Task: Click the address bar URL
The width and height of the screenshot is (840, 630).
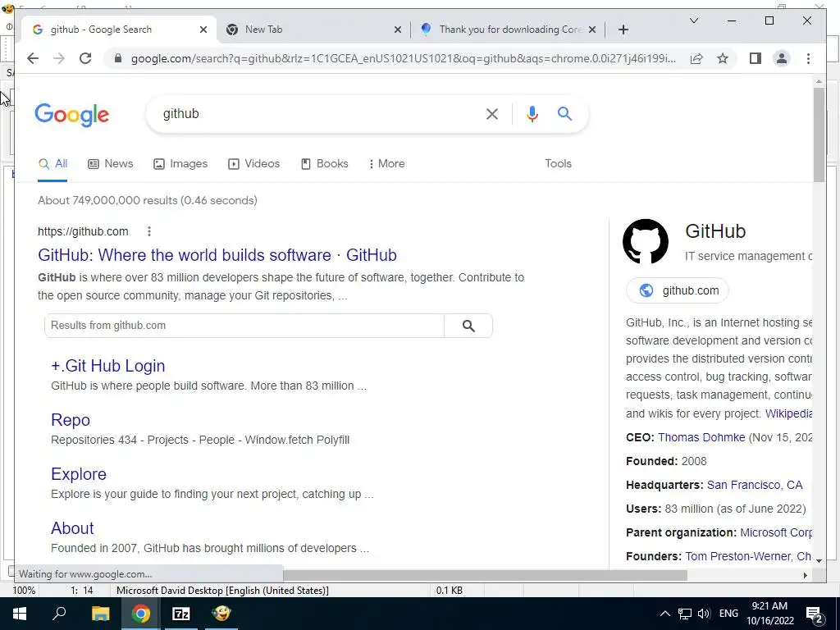Action: tap(403, 58)
